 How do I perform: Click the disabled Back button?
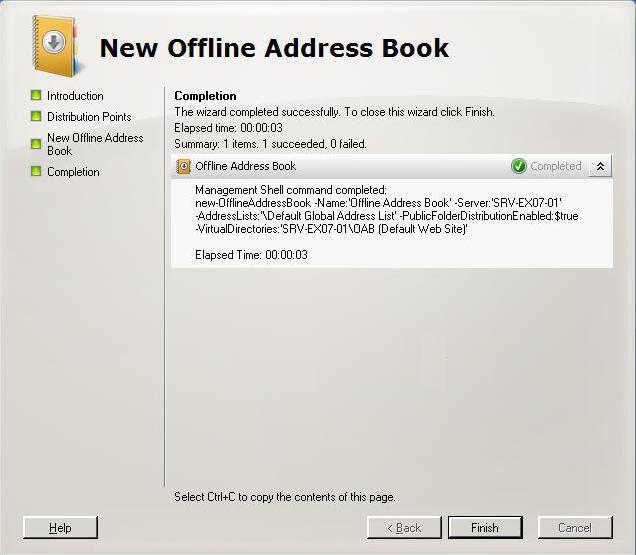pyautogui.click(x=404, y=527)
